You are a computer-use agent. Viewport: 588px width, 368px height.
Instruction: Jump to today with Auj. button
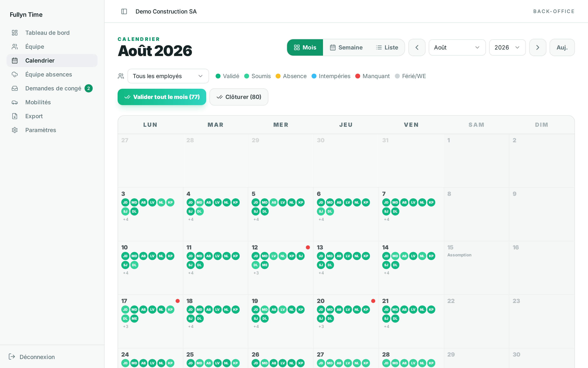coord(562,47)
